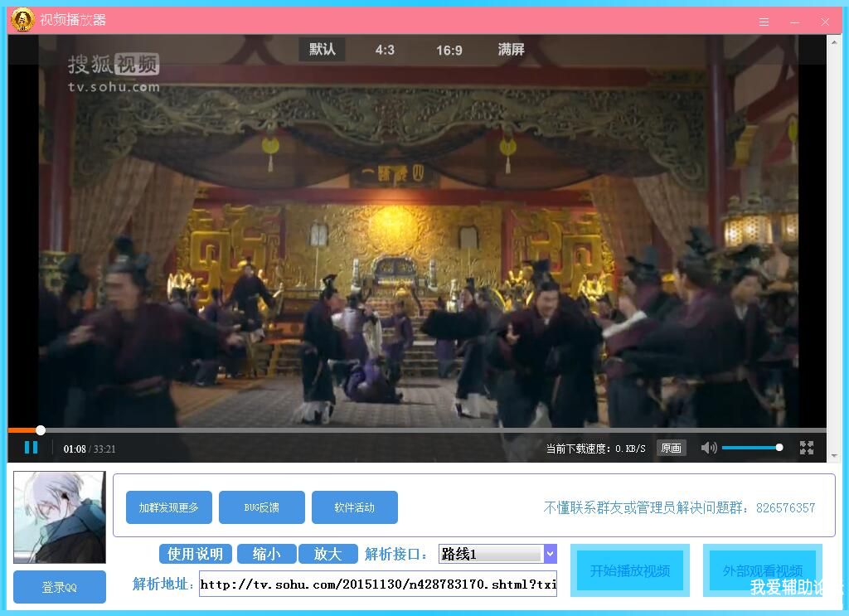
Task: Pause the video with the pause icon
Action: point(31,448)
